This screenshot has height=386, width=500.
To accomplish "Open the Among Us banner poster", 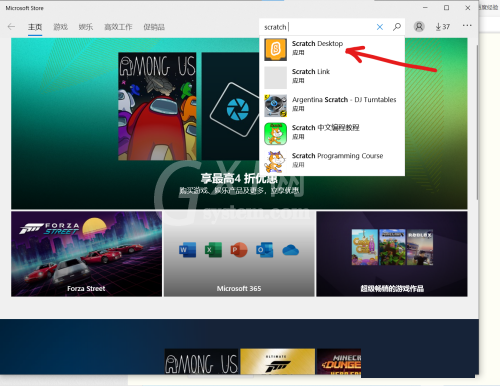I will pos(157,106).
